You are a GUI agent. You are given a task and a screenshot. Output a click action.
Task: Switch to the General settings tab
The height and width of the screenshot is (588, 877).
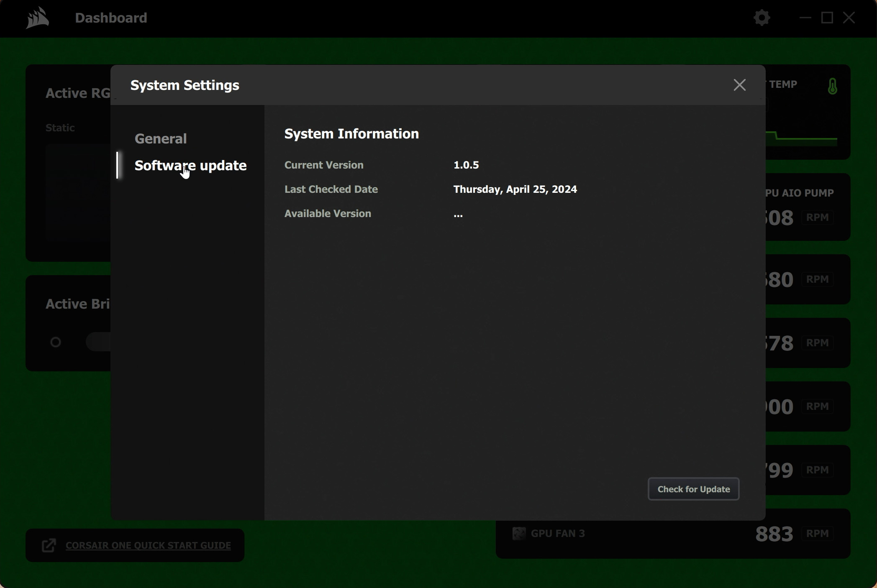pyautogui.click(x=161, y=139)
